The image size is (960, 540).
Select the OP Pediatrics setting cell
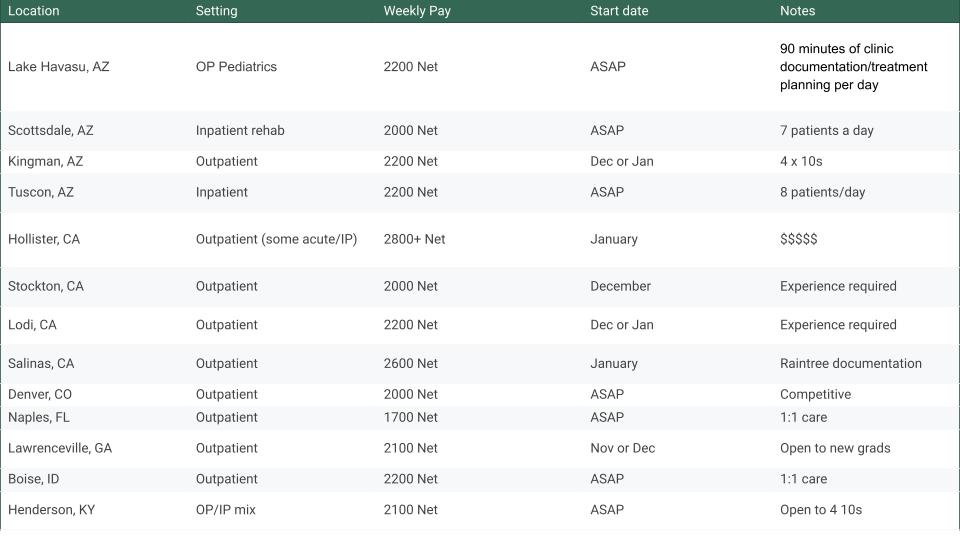pyautogui.click(x=236, y=67)
